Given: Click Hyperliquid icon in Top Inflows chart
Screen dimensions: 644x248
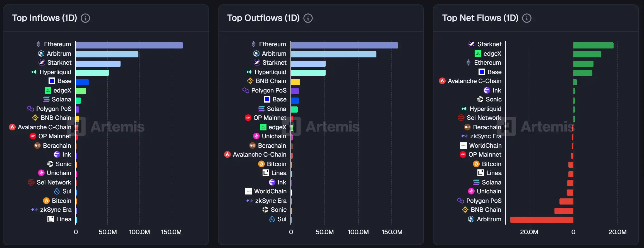Looking at the screenshot, I should (34, 72).
